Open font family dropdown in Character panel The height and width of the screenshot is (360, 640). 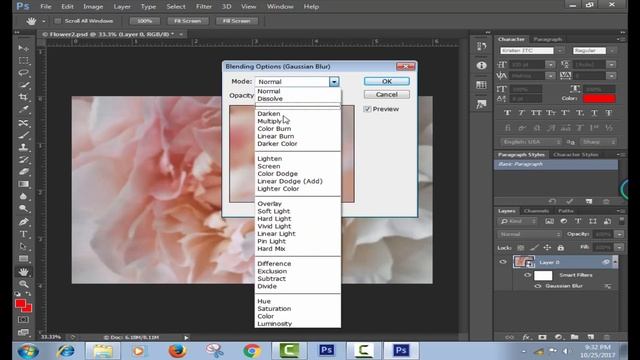(560, 51)
